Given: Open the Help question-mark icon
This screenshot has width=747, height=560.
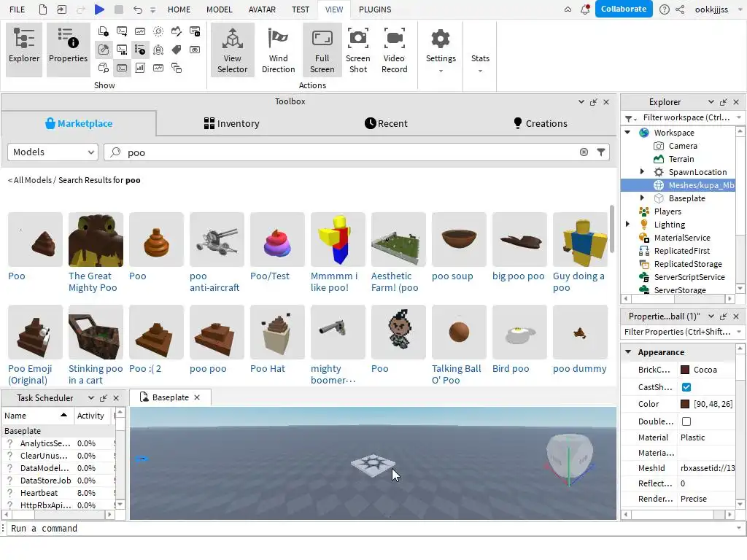Looking at the screenshot, I should [664, 9].
